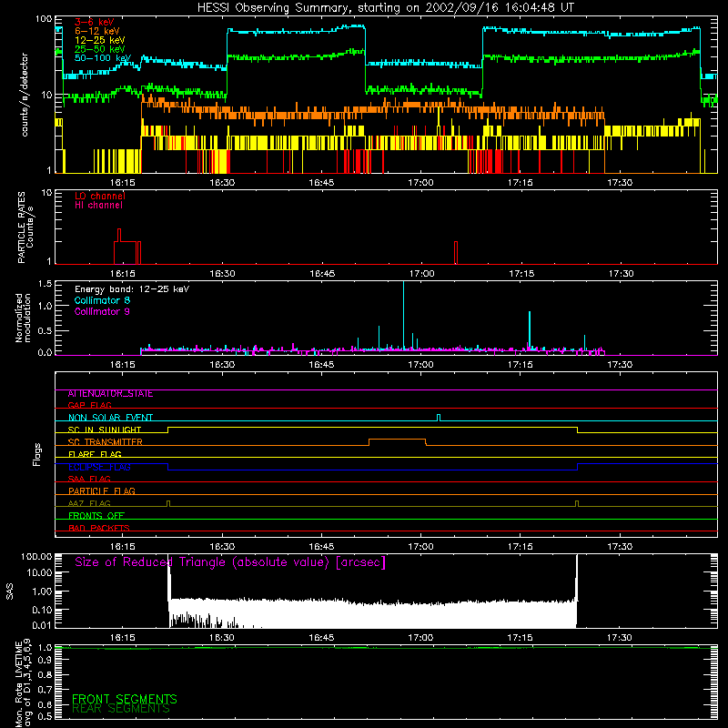
Task: Click the PARTICLE RATES axis label
Action: pyautogui.click(x=25, y=227)
